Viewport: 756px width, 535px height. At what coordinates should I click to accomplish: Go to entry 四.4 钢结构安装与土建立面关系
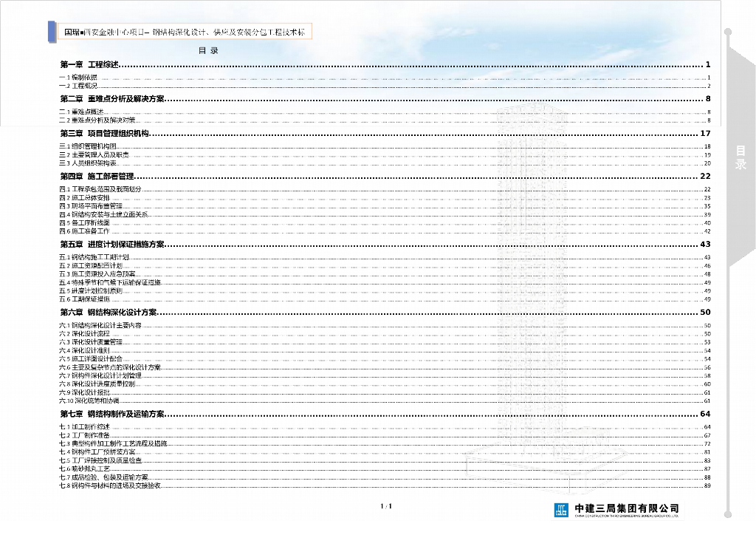pos(385,215)
